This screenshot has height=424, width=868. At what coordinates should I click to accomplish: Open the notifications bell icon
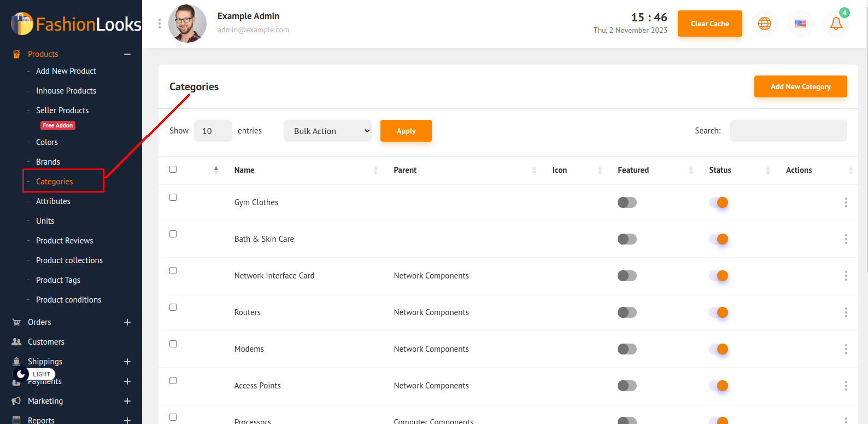(x=836, y=24)
